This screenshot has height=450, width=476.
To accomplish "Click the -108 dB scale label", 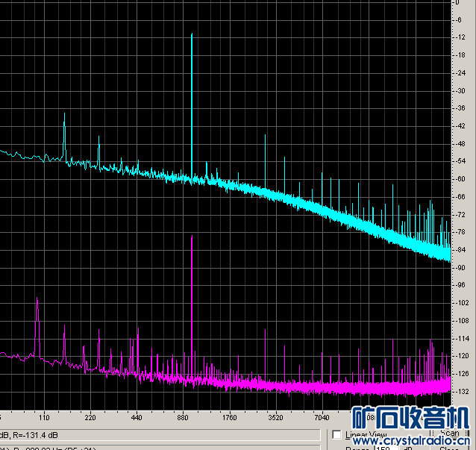I will click(x=462, y=321).
